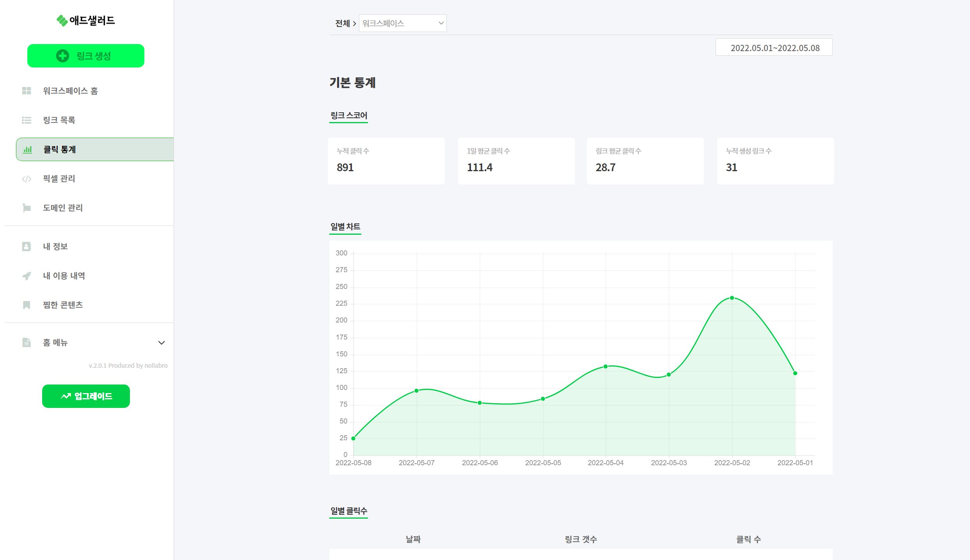Click the 날짜 column header
Image resolution: width=970 pixels, height=560 pixels.
(x=413, y=539)
